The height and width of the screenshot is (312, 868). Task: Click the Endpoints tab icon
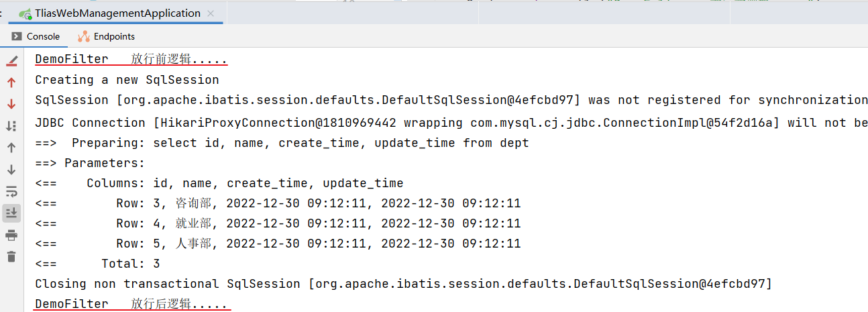[84, 36]
